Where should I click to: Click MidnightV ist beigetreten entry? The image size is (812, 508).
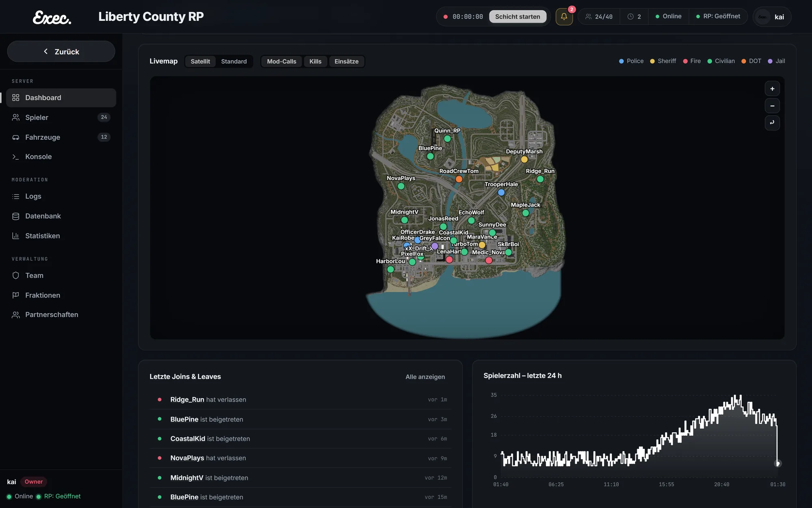pos(300,478)
